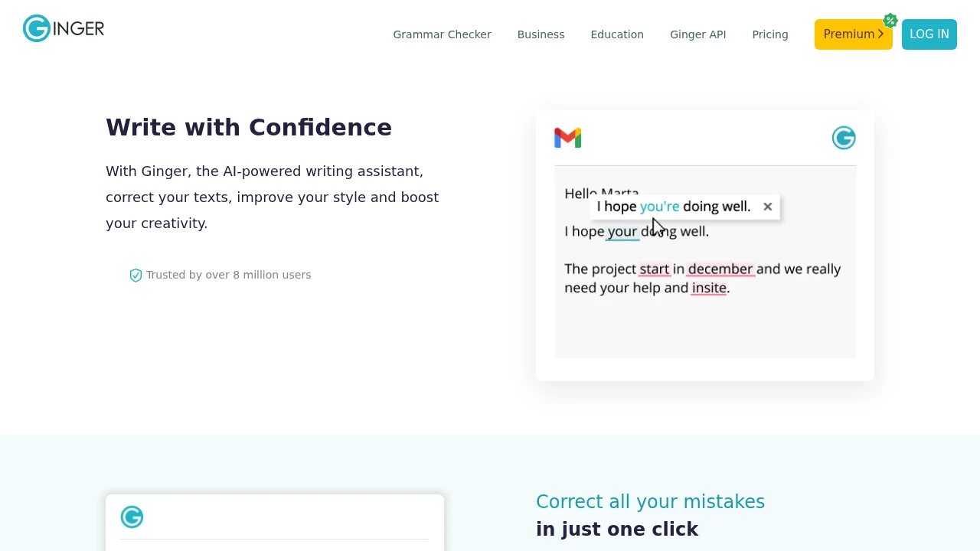Viewport: 980px width, 551px height.
Task: Open the Grammar Checker menu item
Action: click(442, 34)
